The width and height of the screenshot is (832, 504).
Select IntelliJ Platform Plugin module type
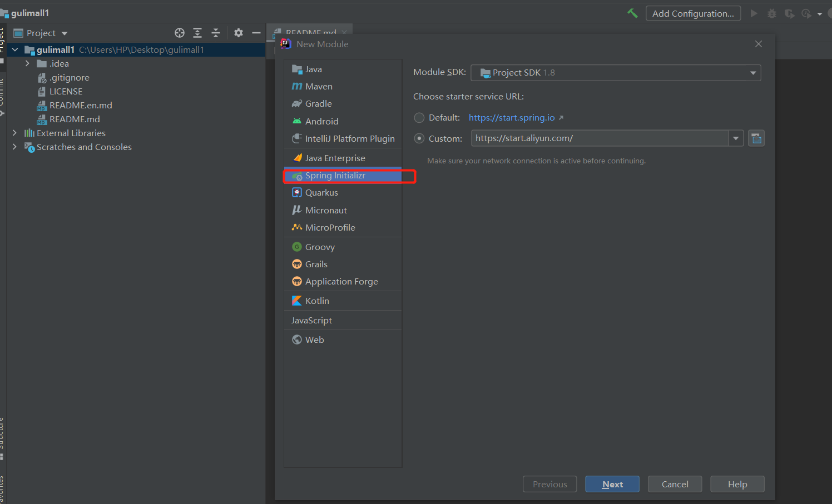(343, 138)
